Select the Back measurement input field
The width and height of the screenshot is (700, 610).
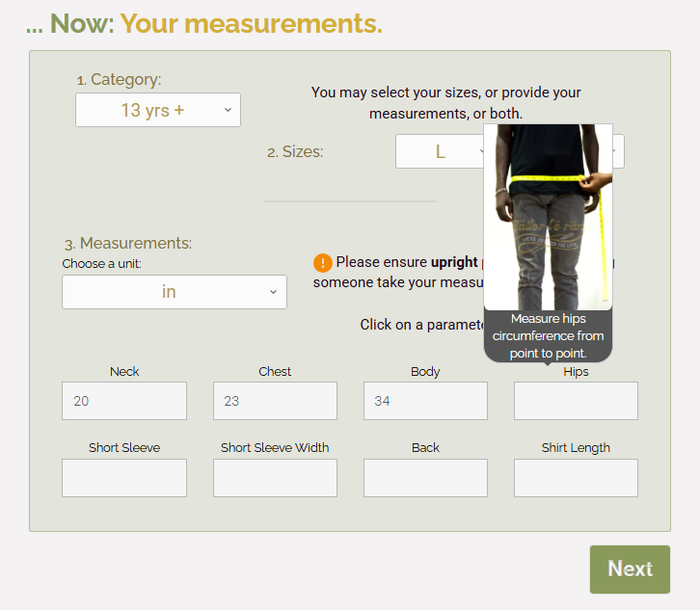click(x=425, y=478)
